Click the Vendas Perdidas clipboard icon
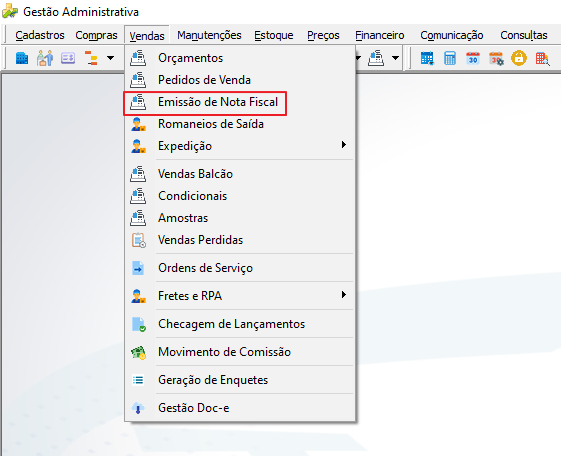561x456 pixels. point(138,240)
